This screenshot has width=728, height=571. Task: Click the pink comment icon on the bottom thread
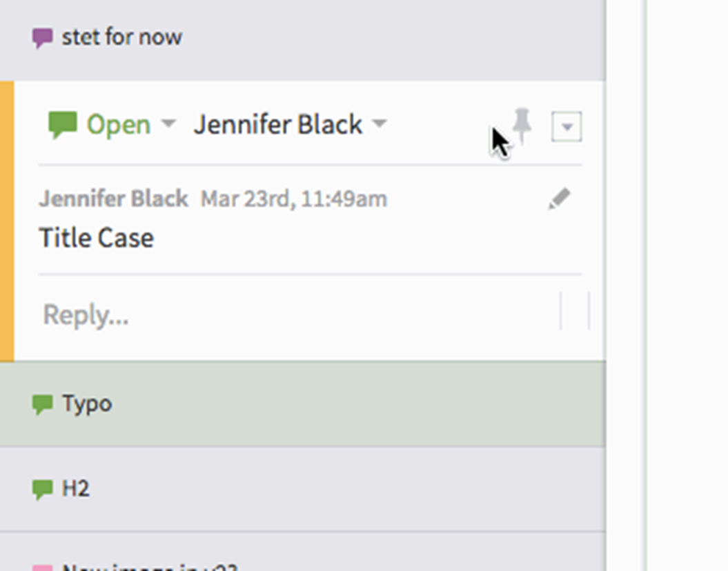pos(43,567)
